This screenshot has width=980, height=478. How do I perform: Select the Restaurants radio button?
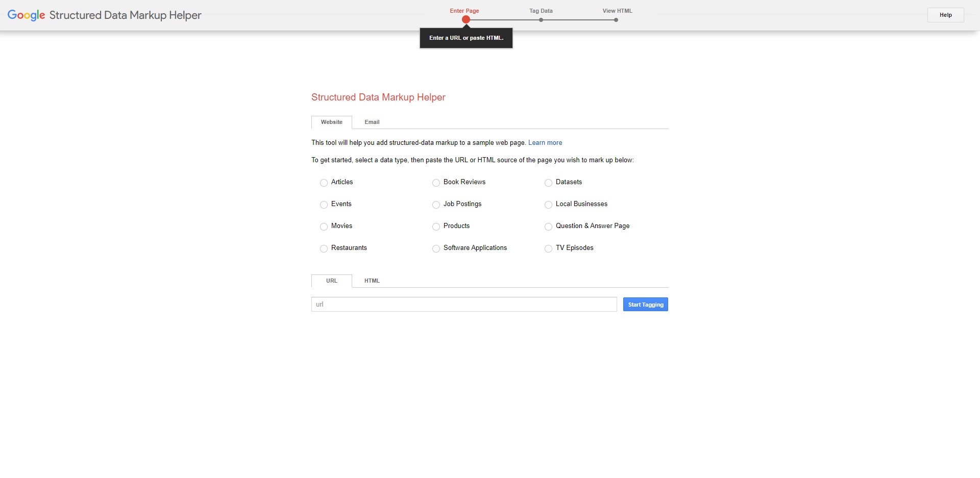pyautogui.click(x=324, y=248)
